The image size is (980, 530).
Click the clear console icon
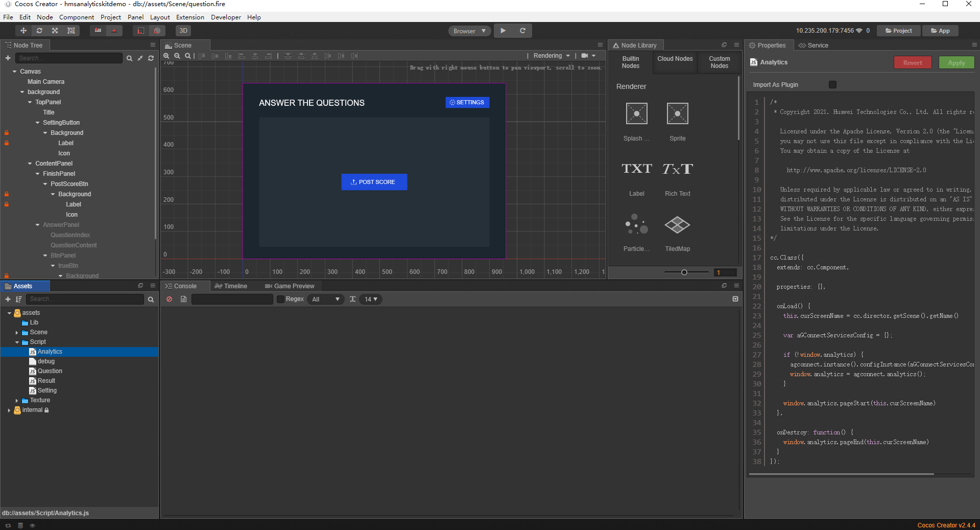coord(170,299)
